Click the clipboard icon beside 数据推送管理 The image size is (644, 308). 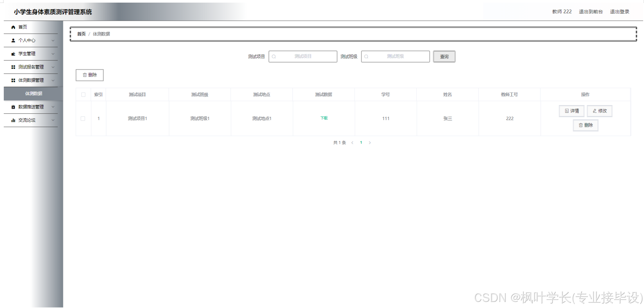[13, 107]
